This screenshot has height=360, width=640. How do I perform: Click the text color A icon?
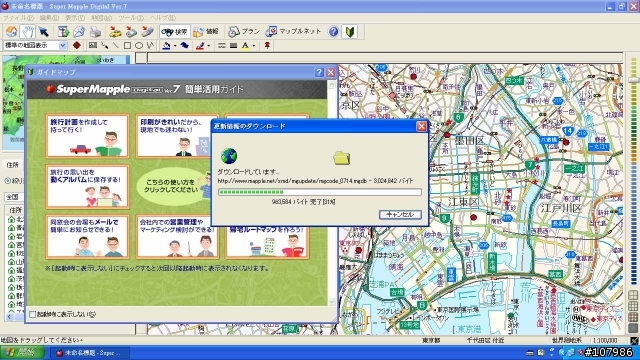pyautogui.click(x=245, y=45)
